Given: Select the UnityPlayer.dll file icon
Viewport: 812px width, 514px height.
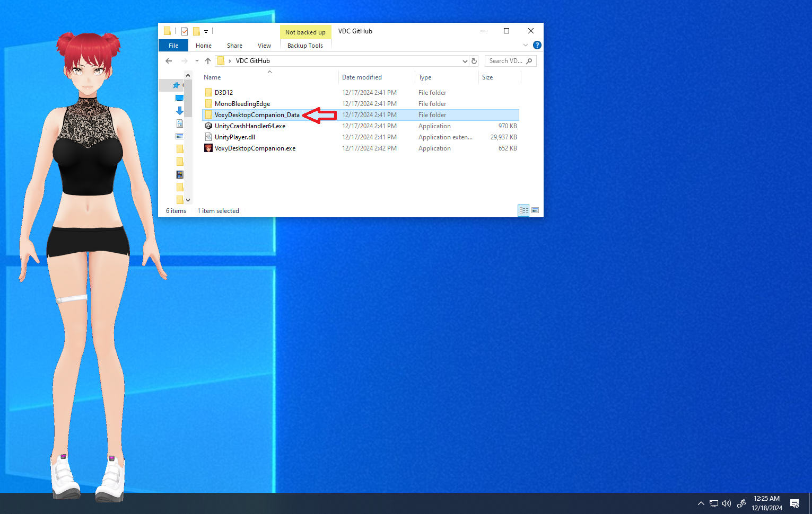Looking at the screenshot, I should click(208, 137).
